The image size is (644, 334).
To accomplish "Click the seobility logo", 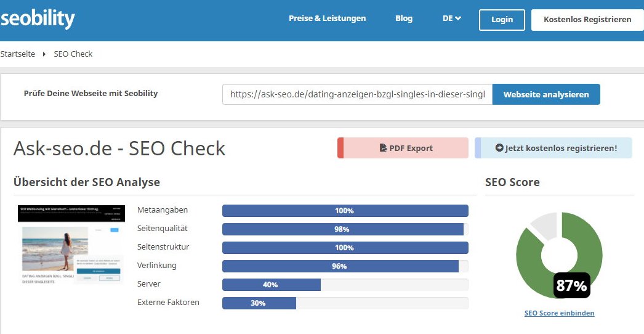I will 38,18.
